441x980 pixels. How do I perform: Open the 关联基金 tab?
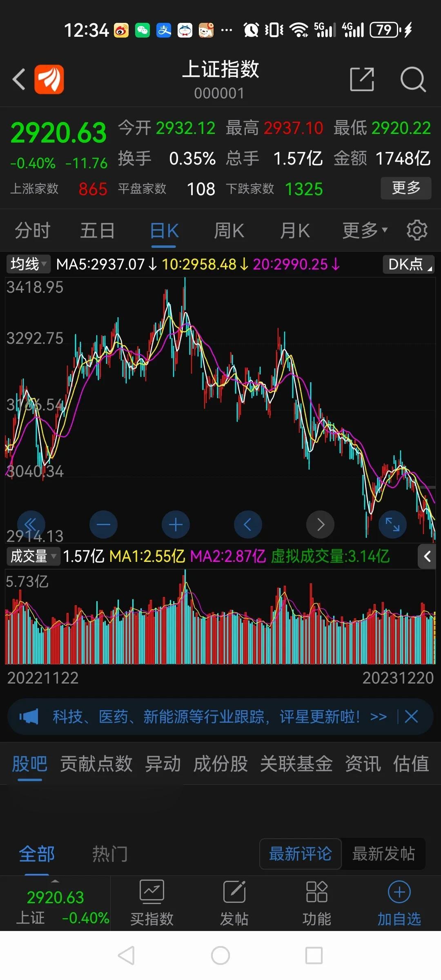[296, 764]
